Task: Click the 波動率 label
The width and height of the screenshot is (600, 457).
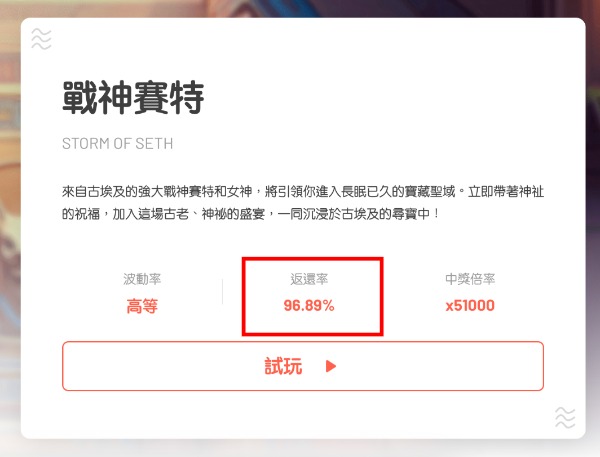Action: click(x=142, y=279)
